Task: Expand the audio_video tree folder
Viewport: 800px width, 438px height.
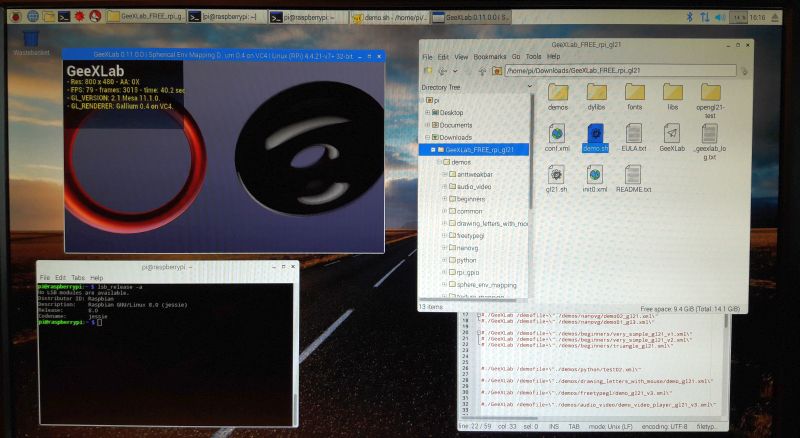Action: pos(444,186)
